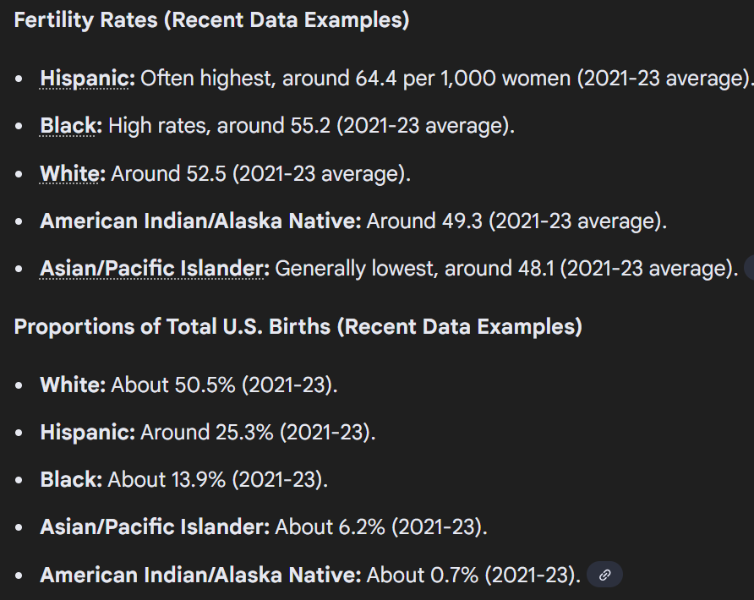
Task: Click the 'Around 25.3% (2021-23)' text
Action: coord(257,432)
